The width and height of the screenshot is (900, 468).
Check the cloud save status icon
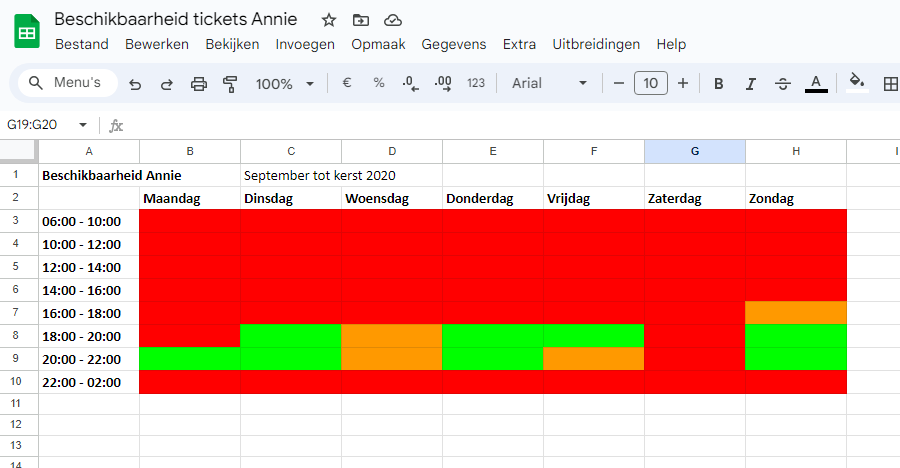tap(393, 20)
